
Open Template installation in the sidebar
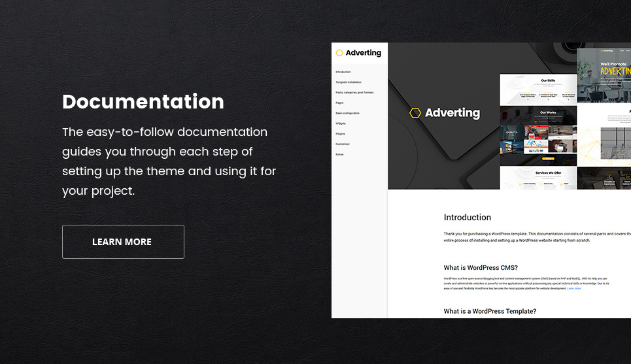point(349,82)
